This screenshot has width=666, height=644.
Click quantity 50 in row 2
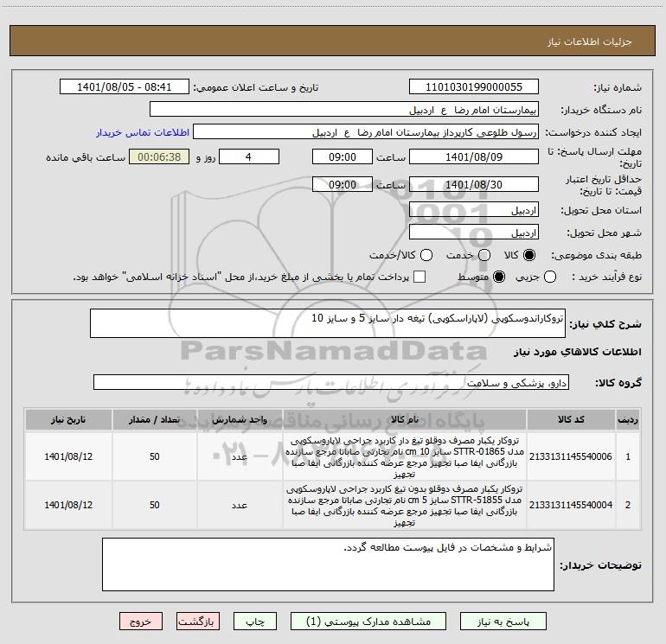(x=155, y=505)
